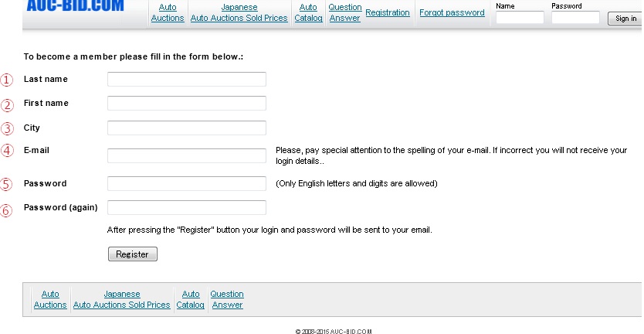Viewport: 644px width, 334px height.
Task: Focus the header Name login field
Action: (520, 18)
